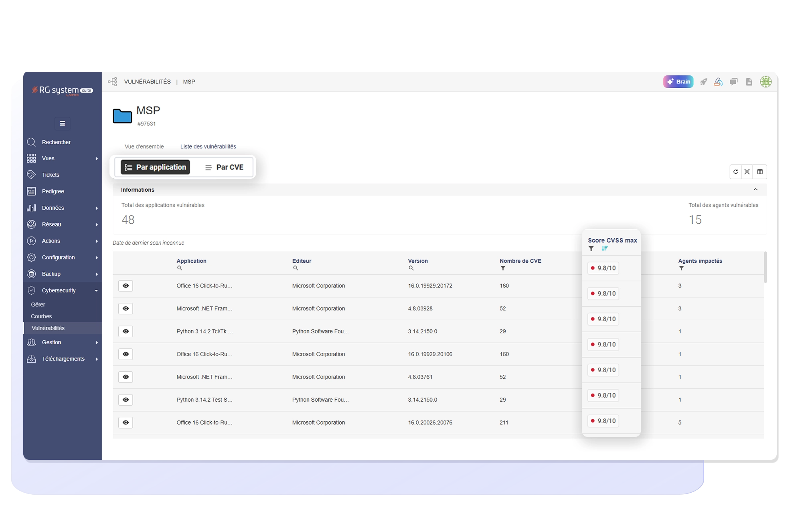
Task: Click the refresh table icon
Action: (735, 172)
